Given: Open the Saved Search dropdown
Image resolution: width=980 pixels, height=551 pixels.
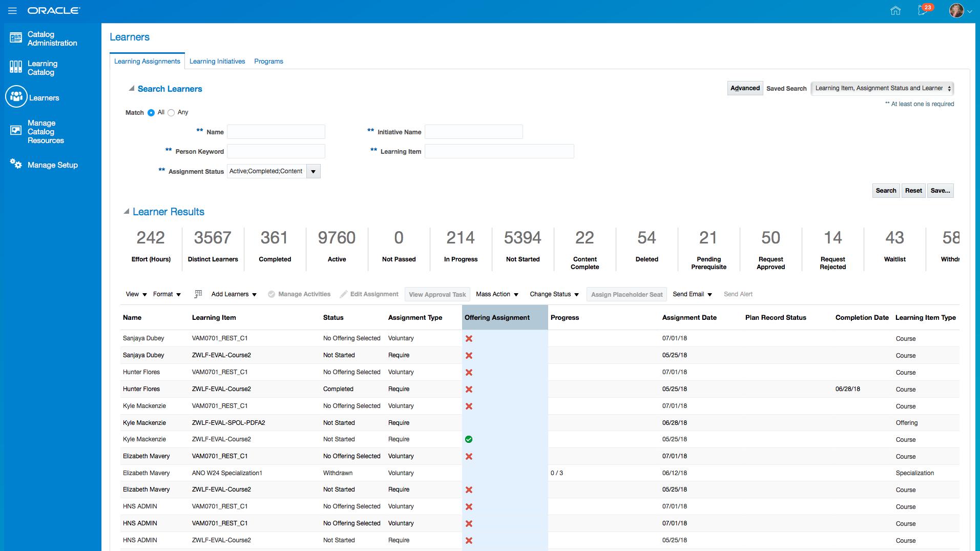Looking at the screenshot, I should click(x=882, y=89).
